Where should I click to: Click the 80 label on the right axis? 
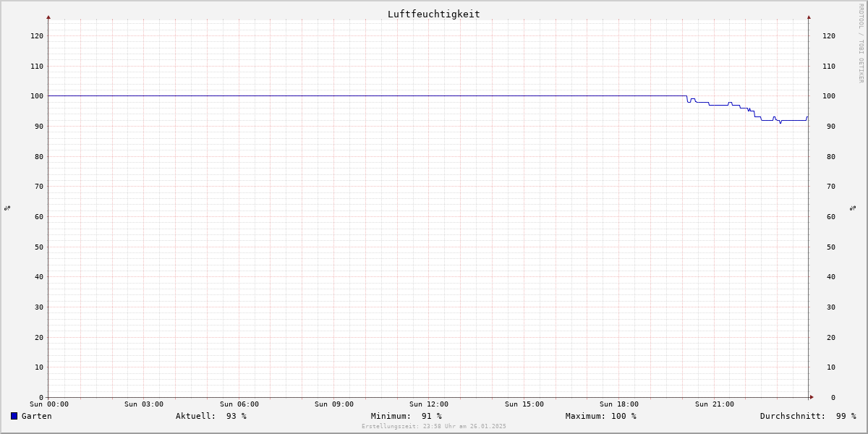coord(831,157)
